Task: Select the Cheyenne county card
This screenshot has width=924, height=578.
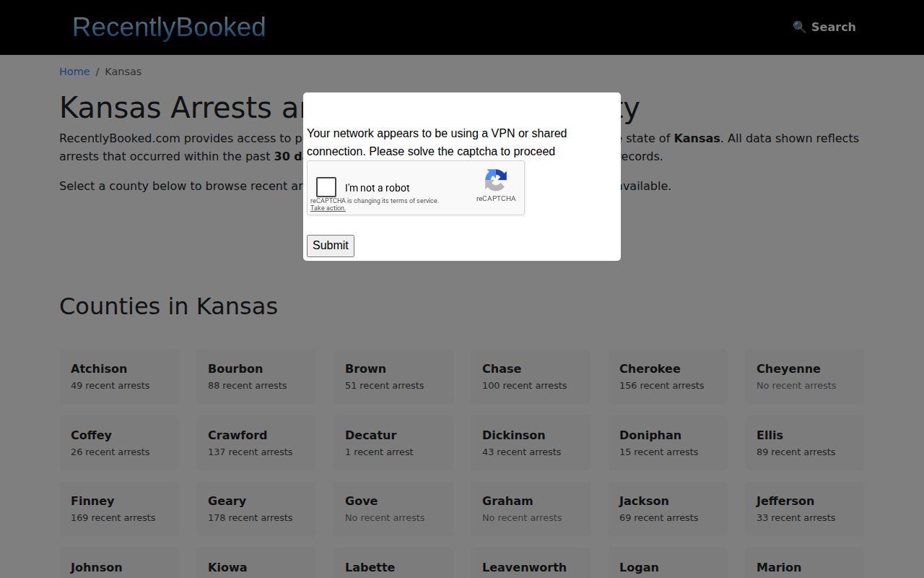Action: coord(805,376)
